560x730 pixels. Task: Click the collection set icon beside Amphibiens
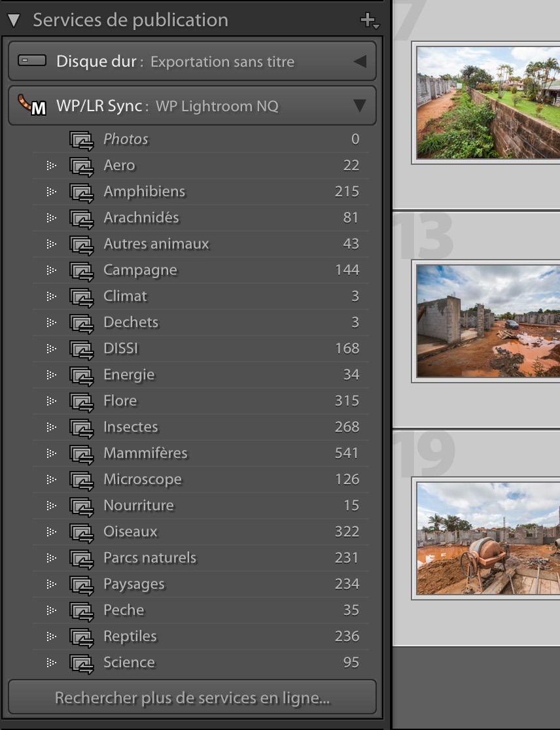click(82, 192)
